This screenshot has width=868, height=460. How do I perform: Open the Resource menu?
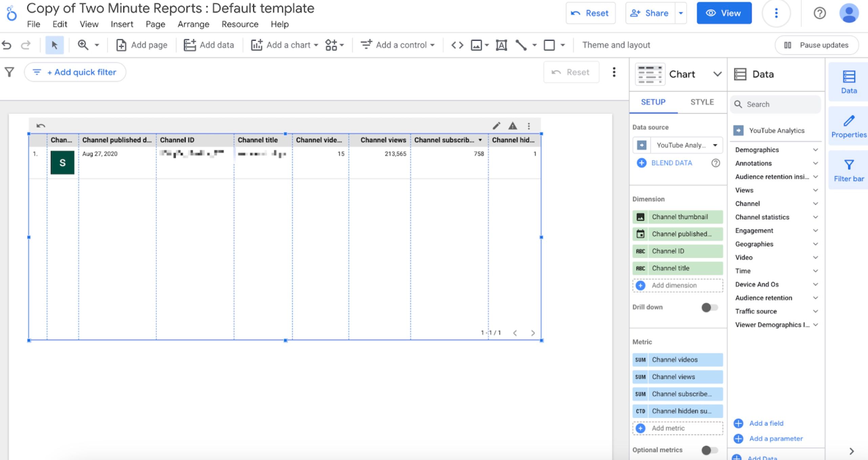[x=240, y=24]
